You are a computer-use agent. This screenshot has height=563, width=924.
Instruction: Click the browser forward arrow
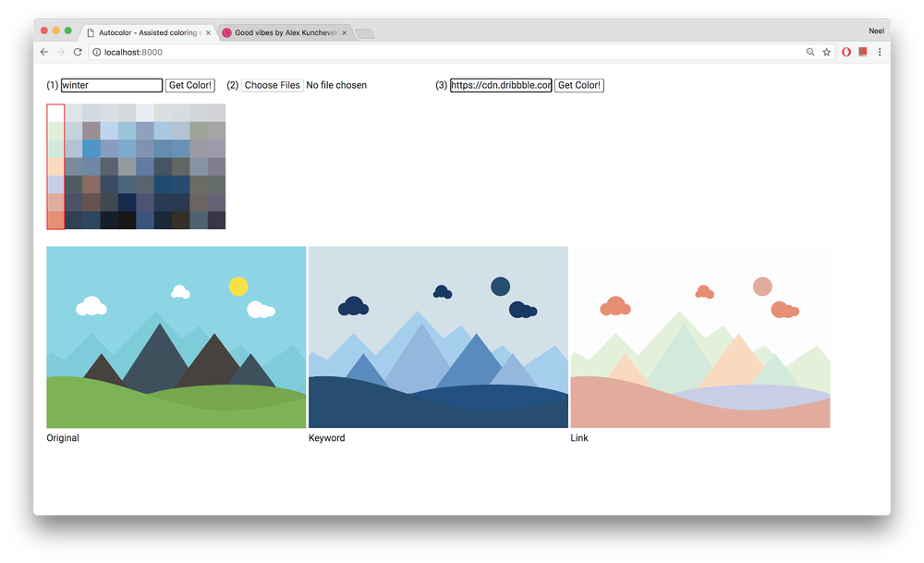coord(61,53)
